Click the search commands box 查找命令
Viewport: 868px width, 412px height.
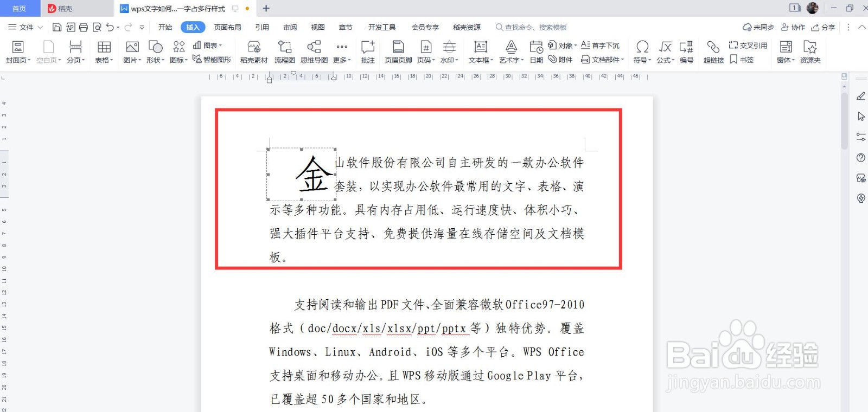(x=531, y=27)
